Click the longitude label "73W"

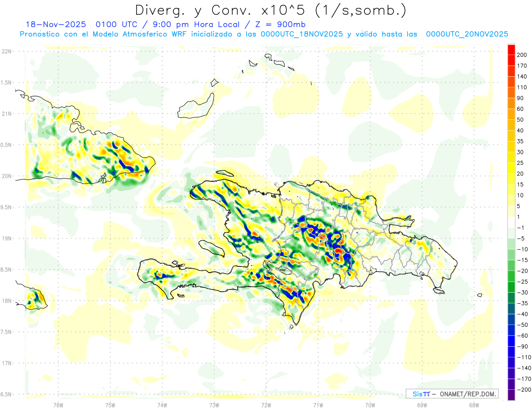214,405
